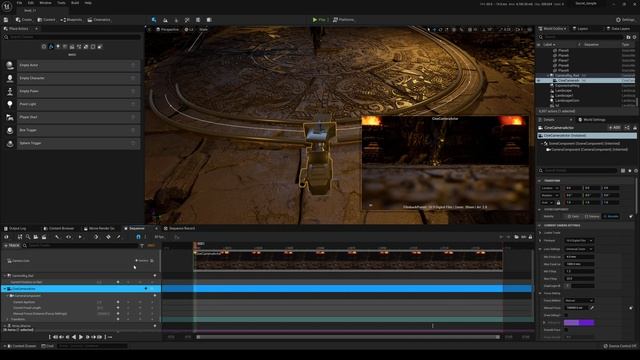Click the Details favorites star icon
Screen dimensions: 640x360
(629, 171)
